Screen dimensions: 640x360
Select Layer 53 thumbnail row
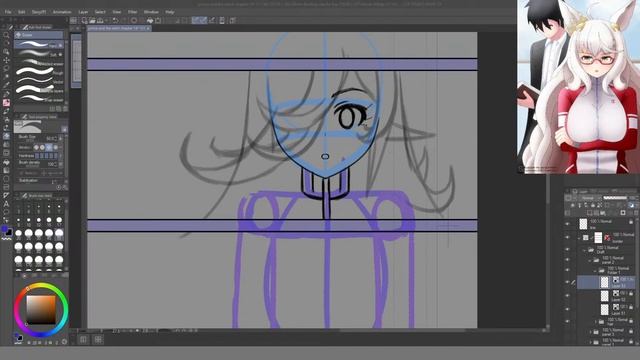click(606, 282)
